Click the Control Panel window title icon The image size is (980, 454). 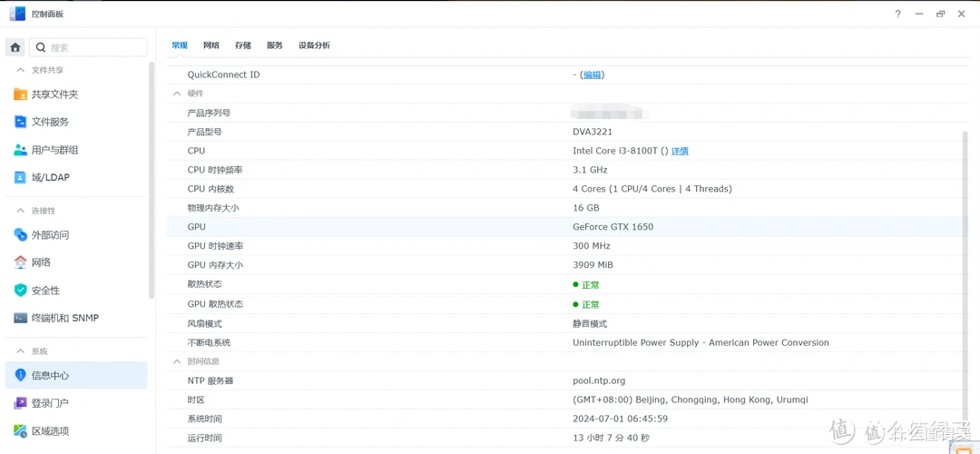[17, 14]
